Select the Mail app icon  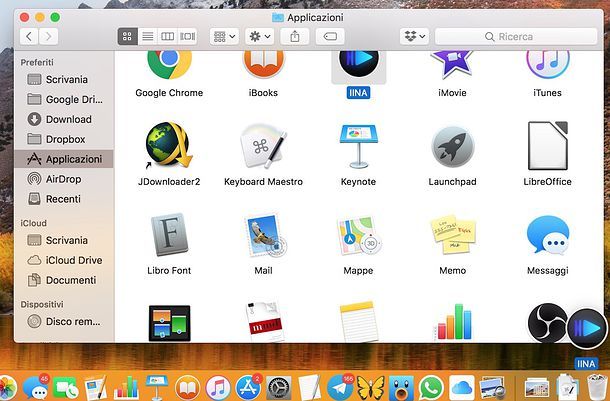point(265,235)
